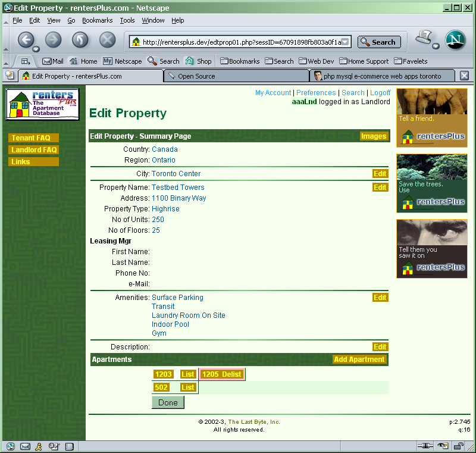Switch to the Open Source tab
This screenshot has height=453, width=476.
196,76
